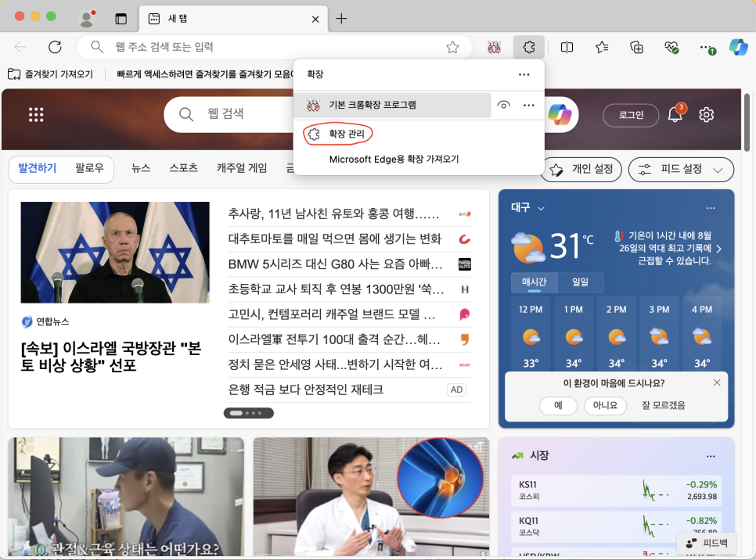Open Split screen from the toolbar

click(x=567, y=48)
